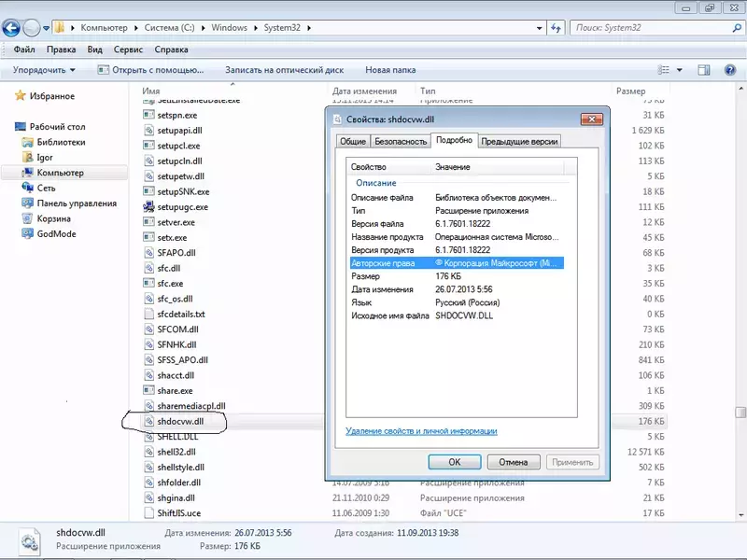
Task: Select shdocvw.dll in file list
Action: click(180, 422)
